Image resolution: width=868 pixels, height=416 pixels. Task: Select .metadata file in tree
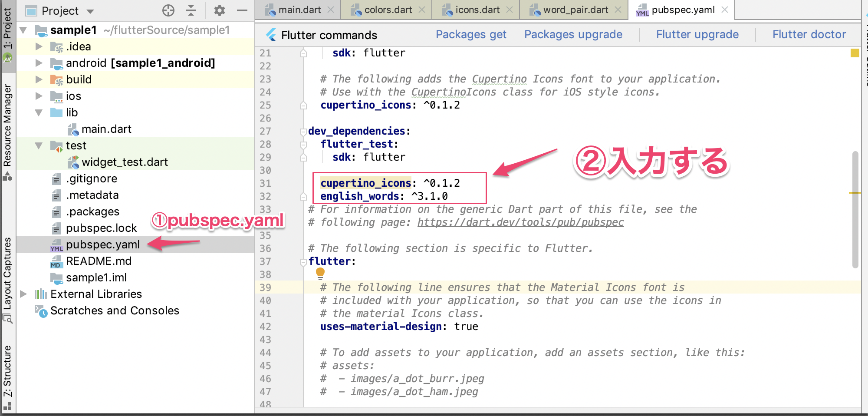(x=92, y=195)
